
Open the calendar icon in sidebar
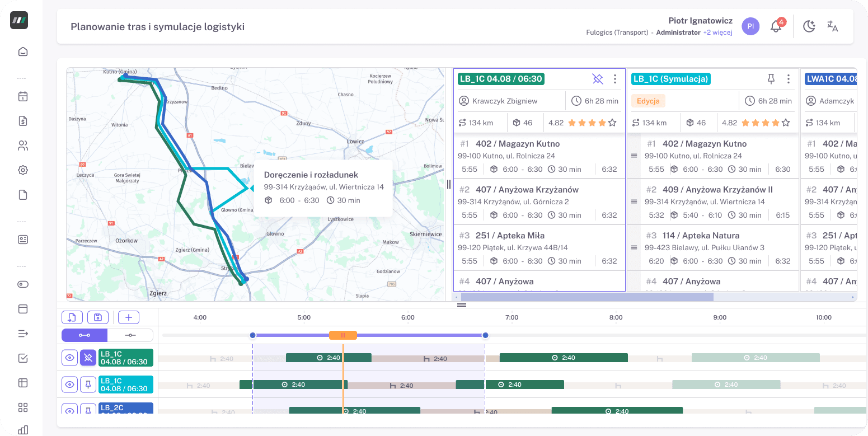23,96
